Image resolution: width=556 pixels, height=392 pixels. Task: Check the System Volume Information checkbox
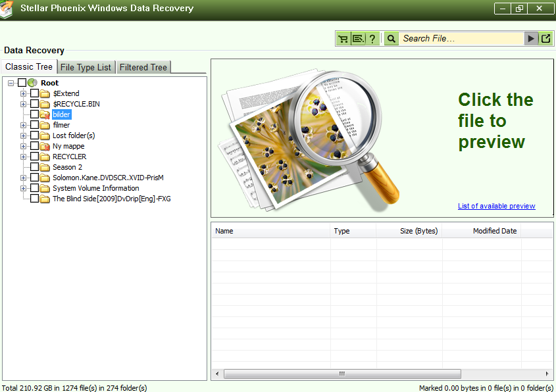point(34,188)
